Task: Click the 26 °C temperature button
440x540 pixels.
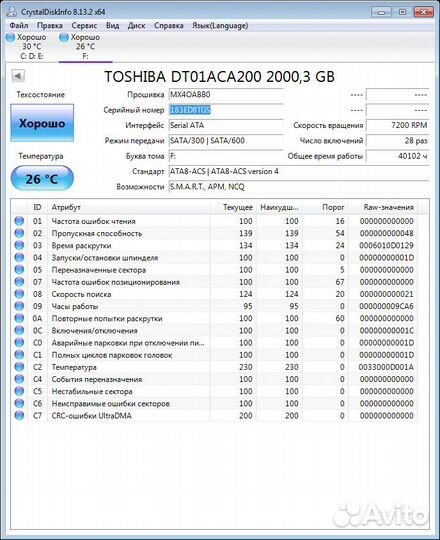Action: click(x=42, y=178)
